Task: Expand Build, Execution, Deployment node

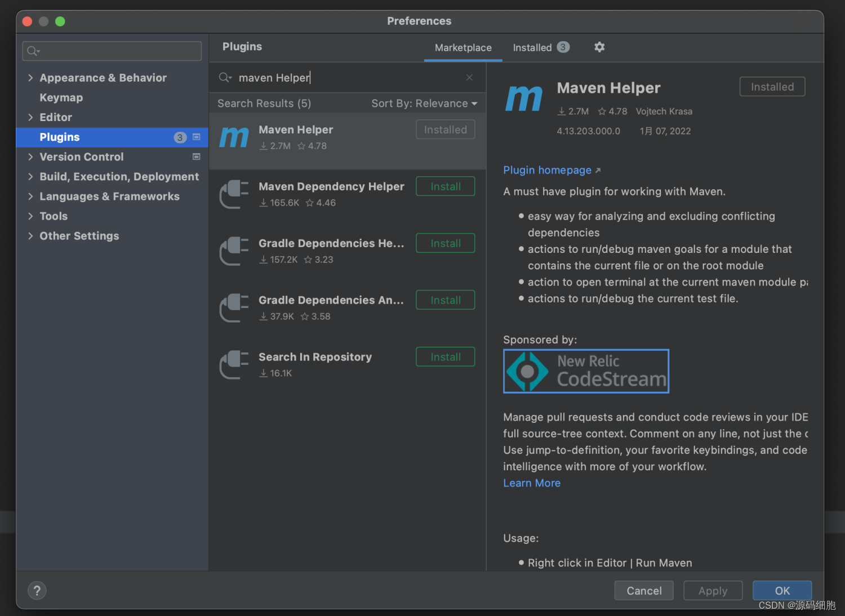Action: (30, 176)
